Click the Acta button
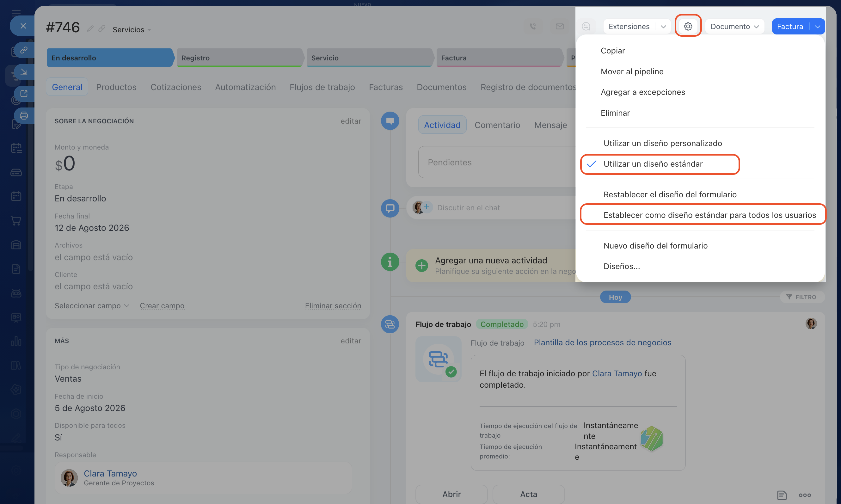The image size is (841, 504). click(529, 494)
